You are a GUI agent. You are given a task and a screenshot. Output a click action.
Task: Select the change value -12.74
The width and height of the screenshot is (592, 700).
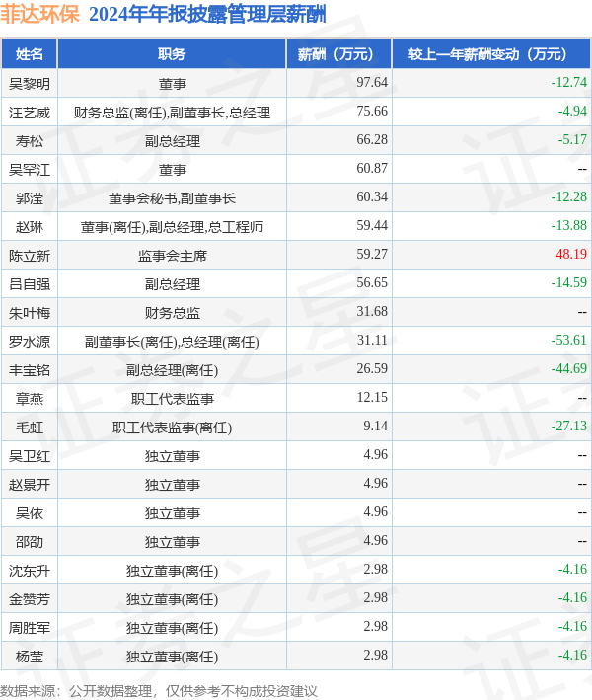568,83
